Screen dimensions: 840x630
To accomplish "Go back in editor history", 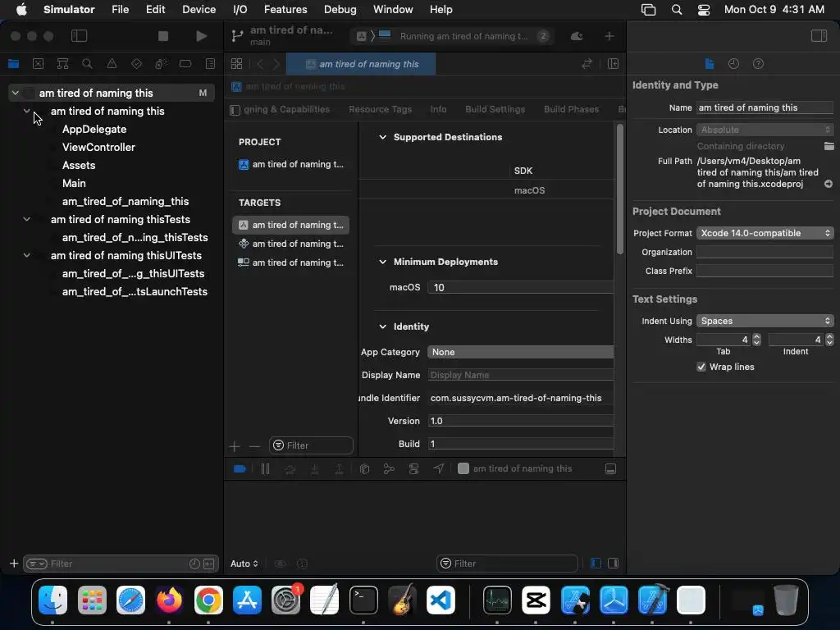I will pyautogui.click(x=260, y=64).
